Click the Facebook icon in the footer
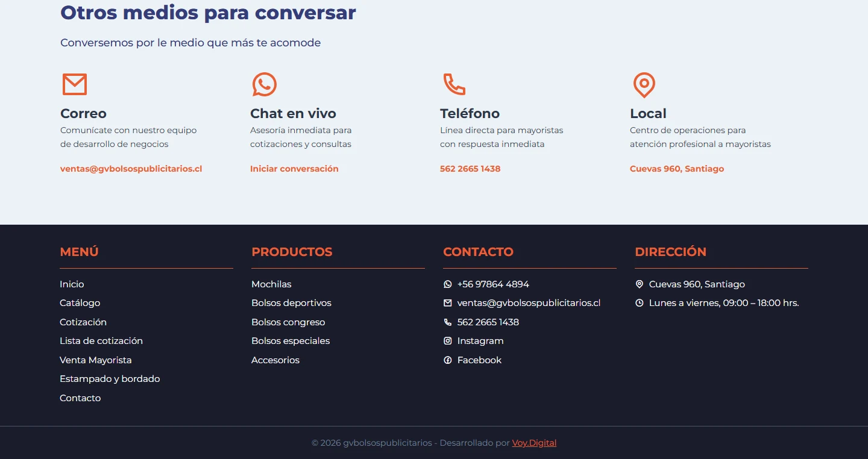The width and height of the screenshot is (868, 459). point(447,360)
